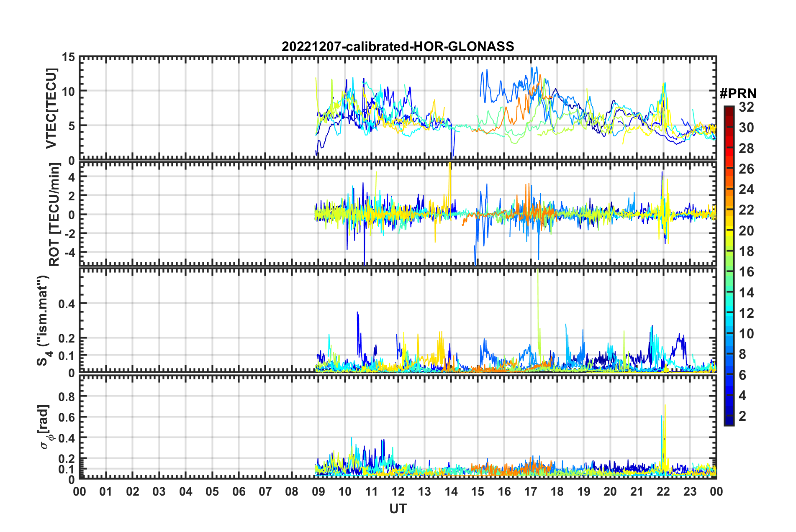The image size is (796, 532).
Task: Click tick value 0.4 on the S4 axis
Action: pyautogui.click(x=66, y=304)
